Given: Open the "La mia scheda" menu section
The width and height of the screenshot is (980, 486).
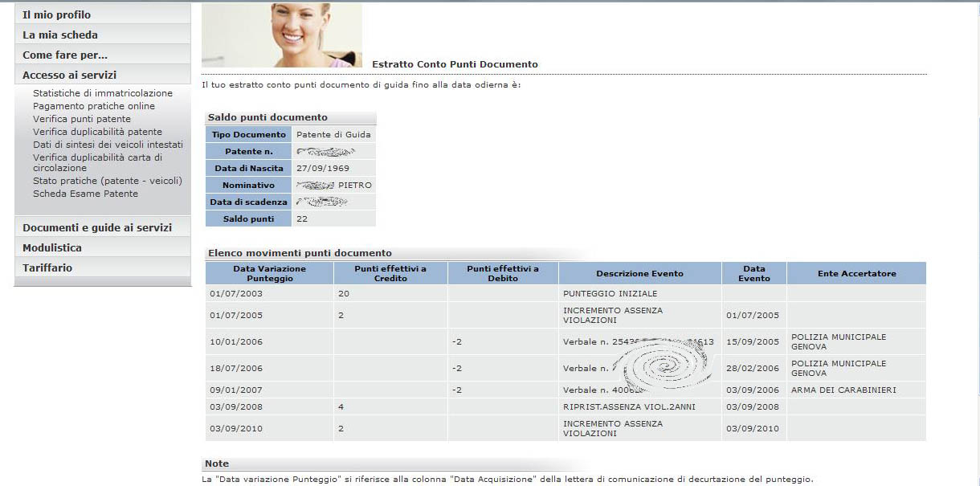Looking at the screenshot, I should tap(60, 35).
